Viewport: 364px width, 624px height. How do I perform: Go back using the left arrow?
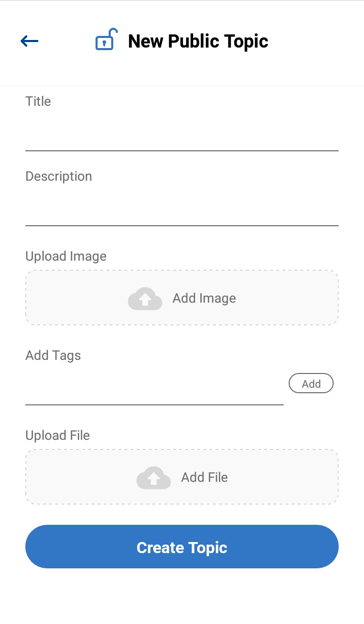click(29, 41)
